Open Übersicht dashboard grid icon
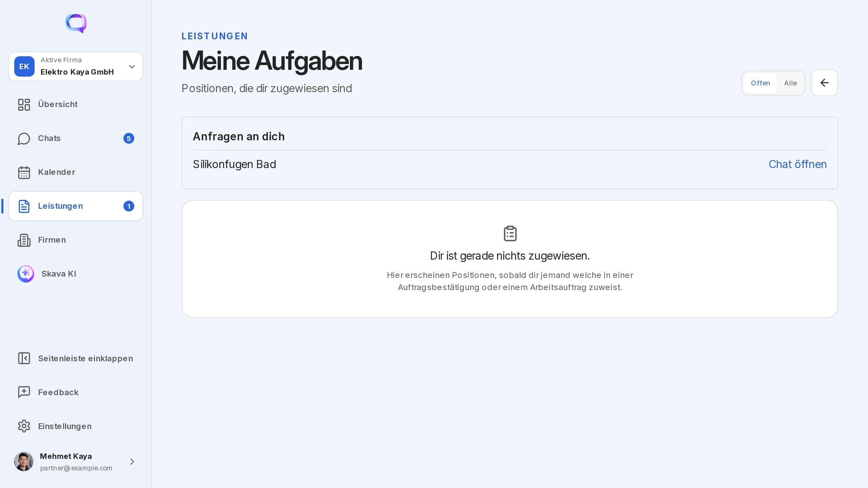The width and height of the screenshot is (868, 488). coord(24,104)
